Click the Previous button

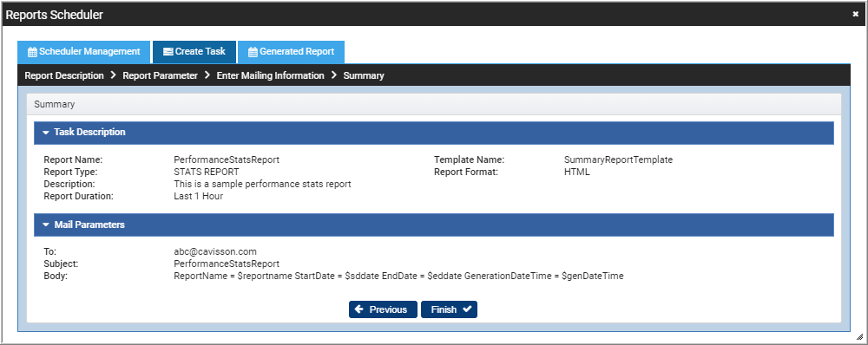383,309
